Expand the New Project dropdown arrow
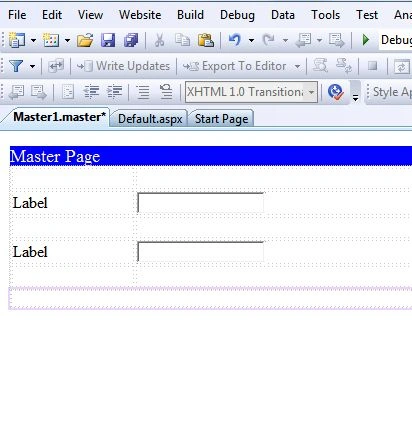The image size is (412, 435). click(x=33, y=40)
